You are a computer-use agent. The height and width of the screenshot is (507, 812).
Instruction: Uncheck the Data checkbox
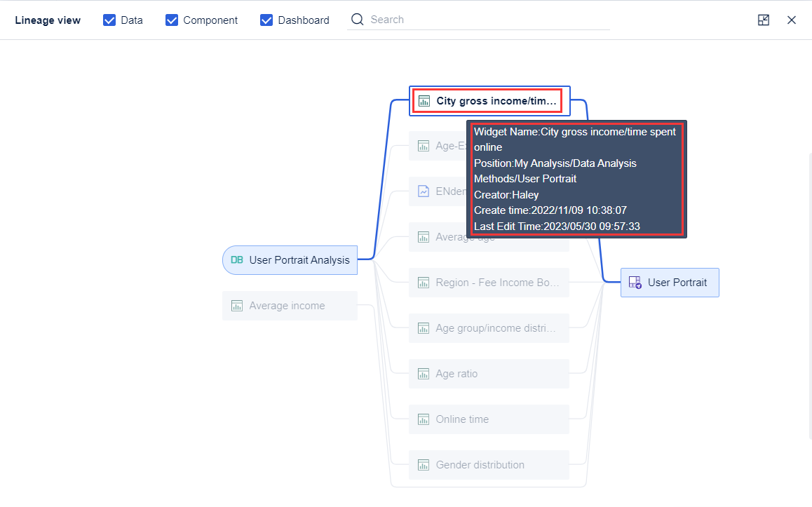point(109,20)
